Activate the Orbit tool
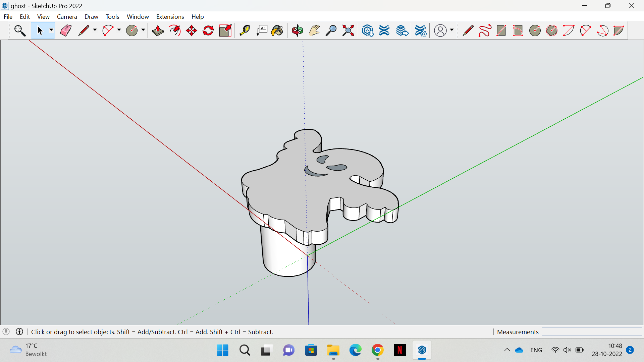644x362 pixels. coord(297,31)
